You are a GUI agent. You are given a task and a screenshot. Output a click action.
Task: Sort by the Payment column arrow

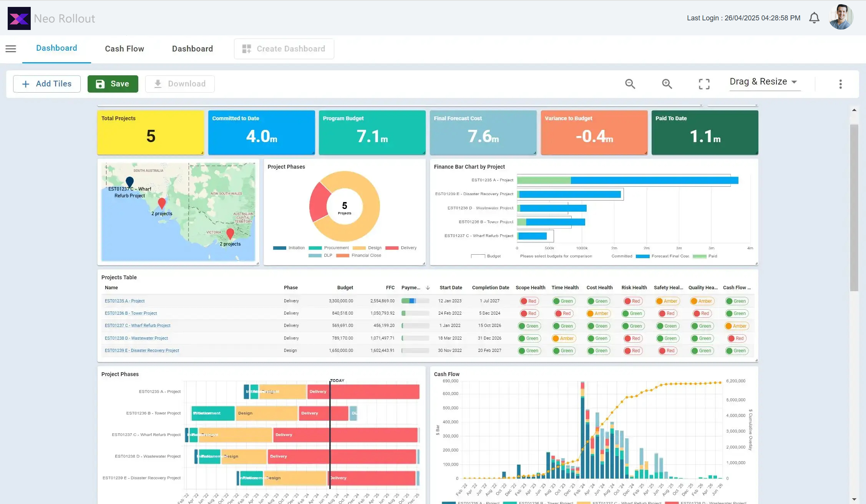coord(428,288)
